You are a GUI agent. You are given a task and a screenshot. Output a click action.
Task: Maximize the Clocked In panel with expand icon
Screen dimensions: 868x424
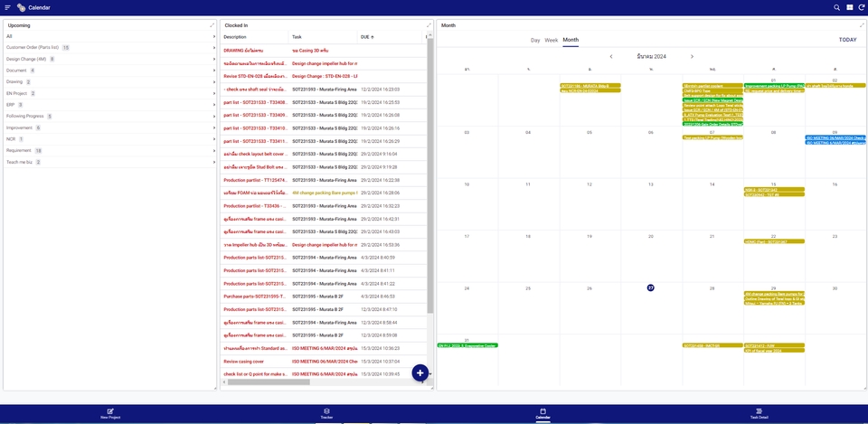(429, 25)
